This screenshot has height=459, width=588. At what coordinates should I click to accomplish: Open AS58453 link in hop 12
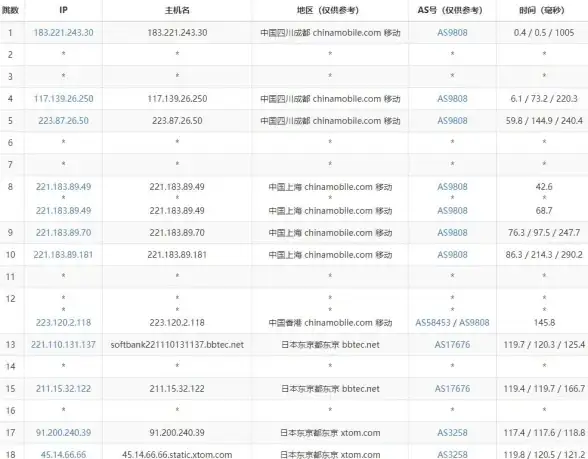[433, 322]
